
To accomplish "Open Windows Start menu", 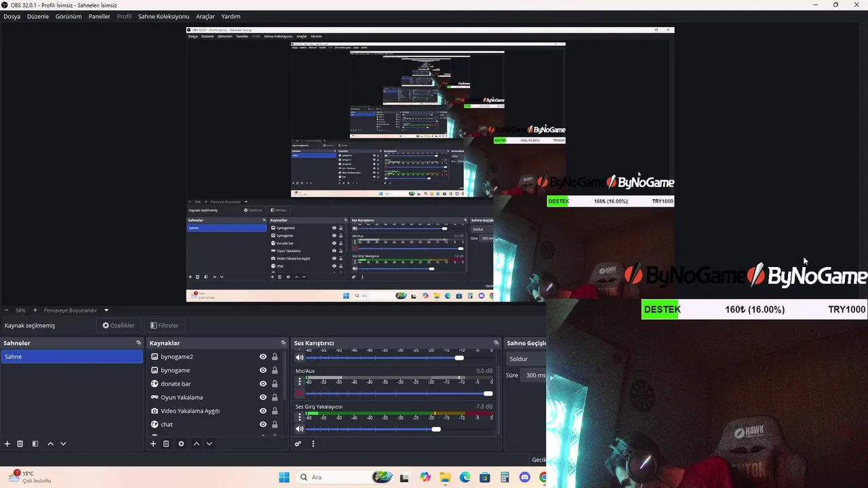I will click(284, 477).
